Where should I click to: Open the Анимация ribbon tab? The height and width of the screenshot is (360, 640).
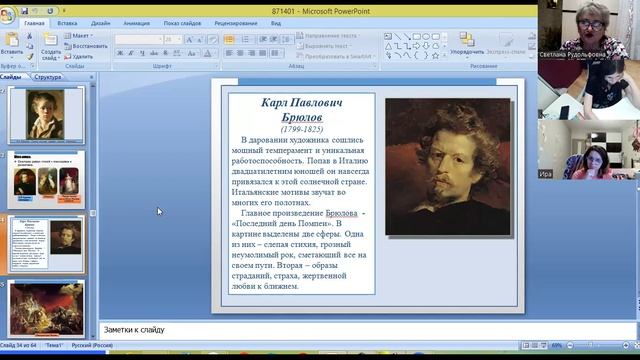click(136, 24)
